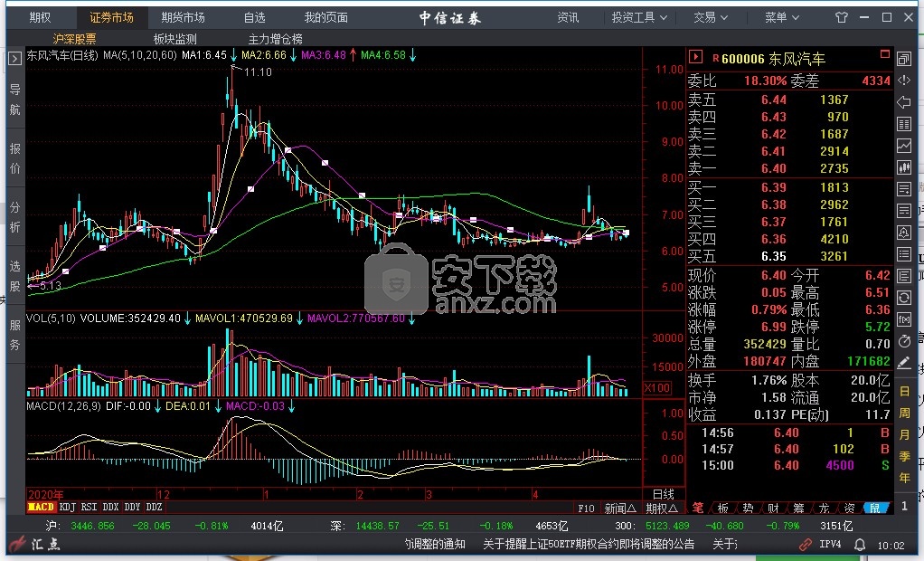Click the link chain icon in status bar
The image size is (924, 561).
[x=805, y=545]
